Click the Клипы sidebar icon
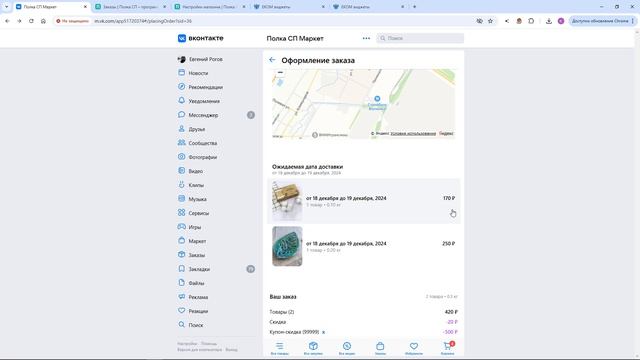The width and height of the screenshot is (640, 360). click(x=182, y=185)
